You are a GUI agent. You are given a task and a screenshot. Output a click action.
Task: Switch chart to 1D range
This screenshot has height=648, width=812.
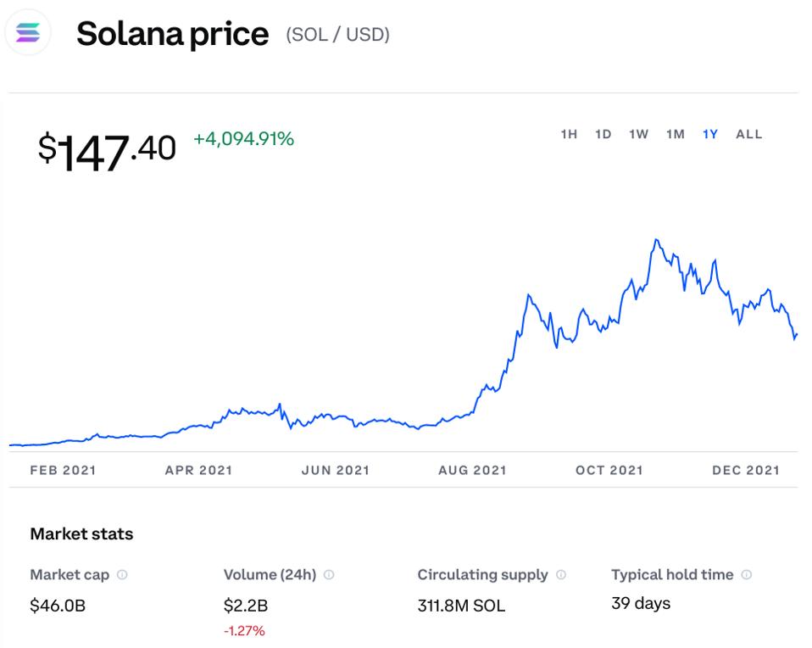point(603,134)
